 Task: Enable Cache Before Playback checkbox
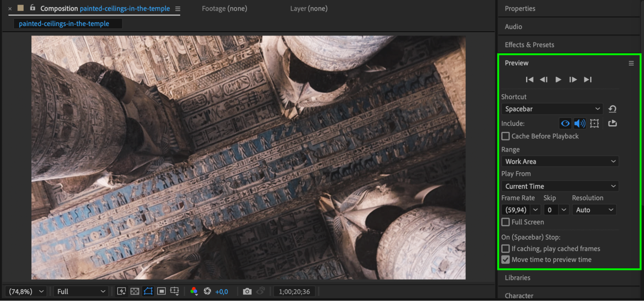506,136
